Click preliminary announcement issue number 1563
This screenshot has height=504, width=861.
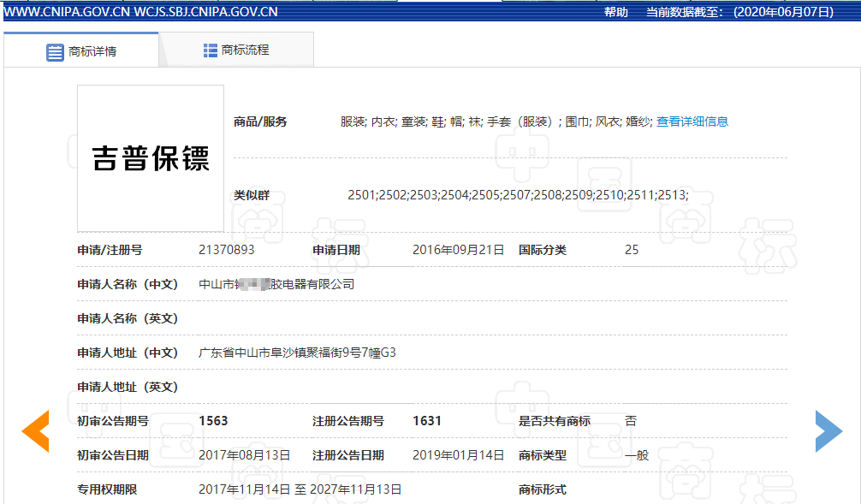(x=213, y=421)
